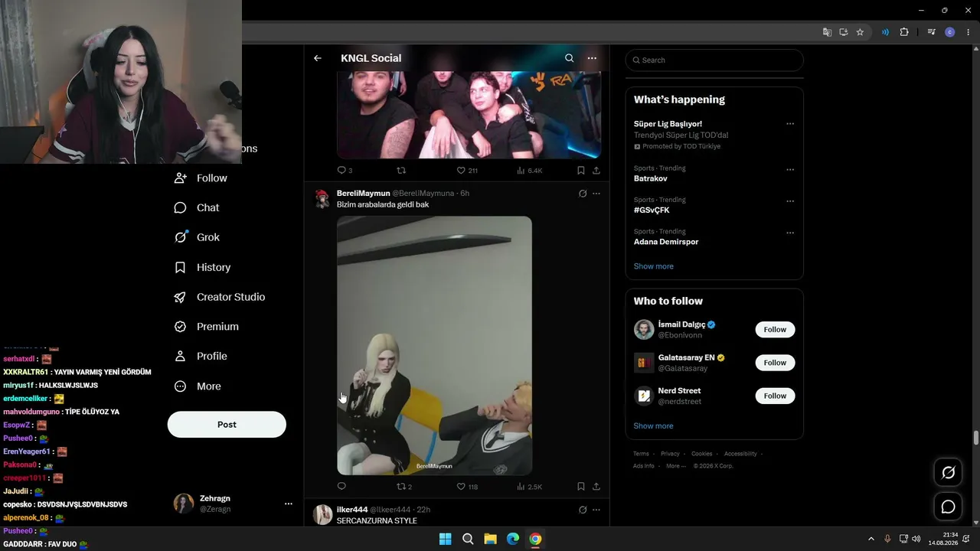Open the Chrome three-dot menu
The image size is (980, 551).
969,32
